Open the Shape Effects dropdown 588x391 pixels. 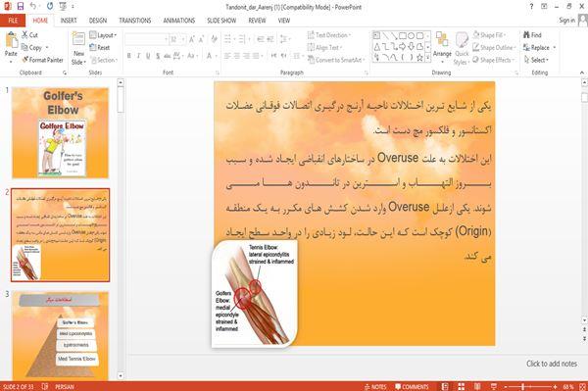pos(493,60)
